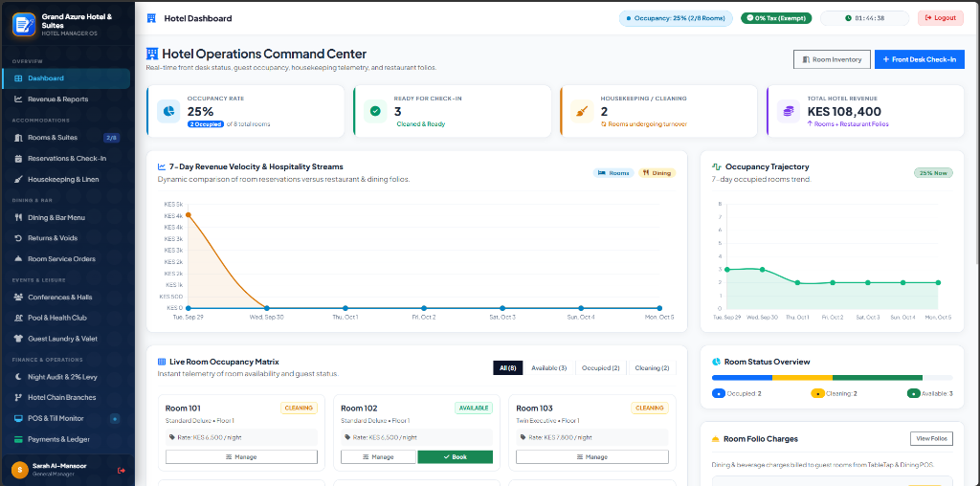
Task: Click the 7-Day Revenue chart line icon
Action: point(162,166)
